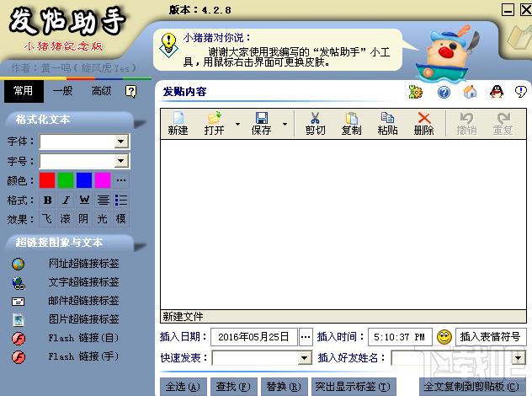Click the blue help question mark icon
This screenshot has width=532, height=396.
click(x=444, y=92)
